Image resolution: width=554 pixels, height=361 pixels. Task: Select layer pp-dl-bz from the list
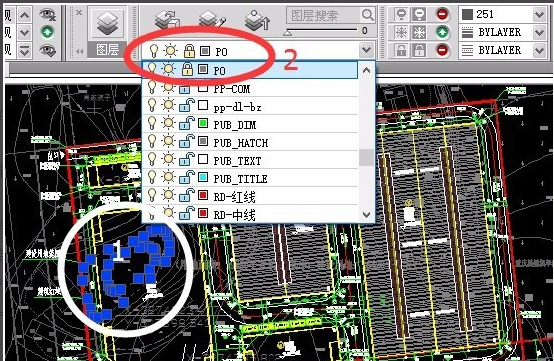click(250, 106)
